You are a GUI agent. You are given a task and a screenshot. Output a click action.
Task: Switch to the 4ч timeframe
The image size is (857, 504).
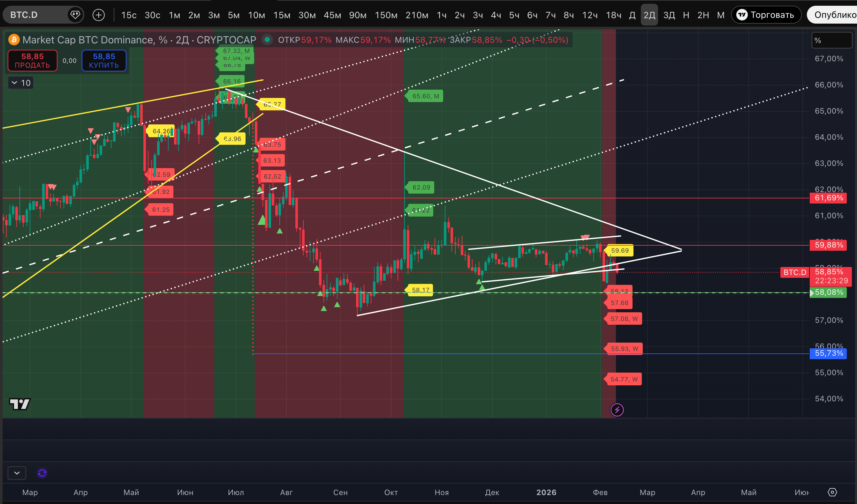click(496, 15)
